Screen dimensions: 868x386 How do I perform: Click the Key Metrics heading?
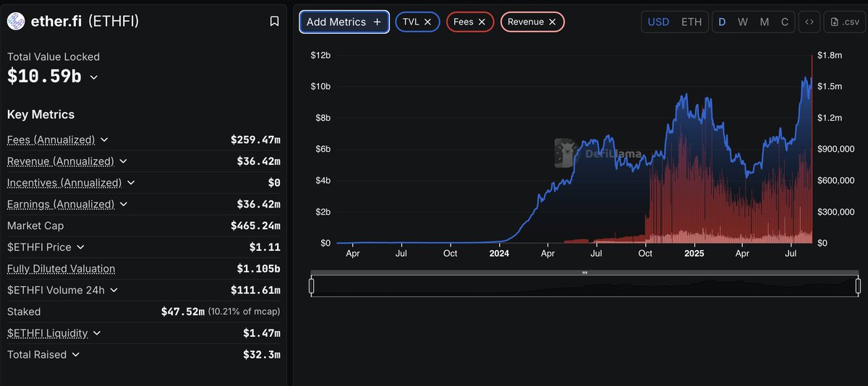[x=41, y=114]
